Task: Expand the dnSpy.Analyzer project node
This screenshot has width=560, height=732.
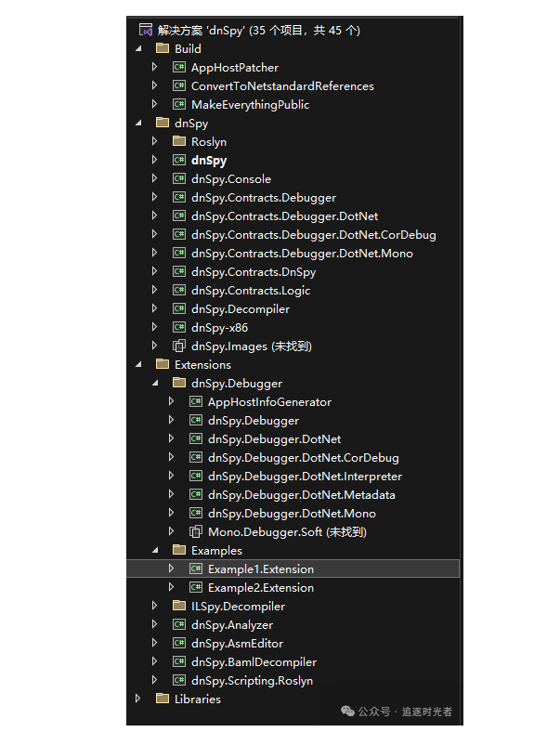Action: [x=154, y=624]
